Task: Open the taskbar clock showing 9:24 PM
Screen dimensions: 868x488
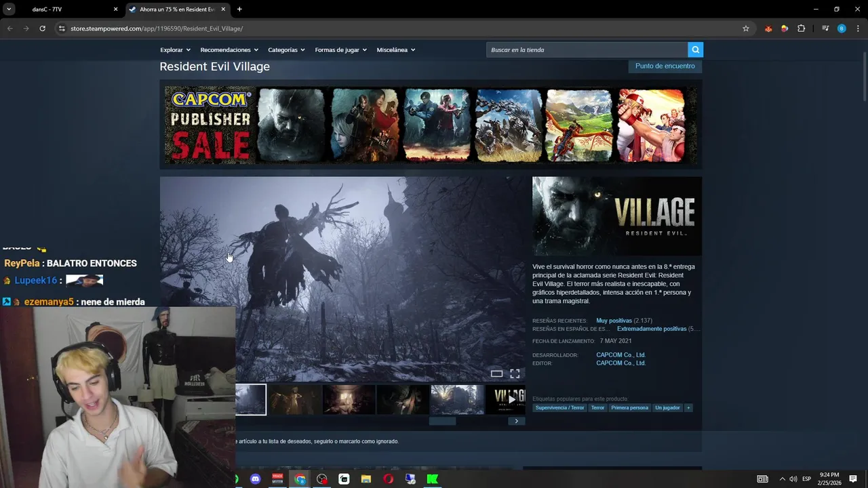Action: (x=829, y=479)
